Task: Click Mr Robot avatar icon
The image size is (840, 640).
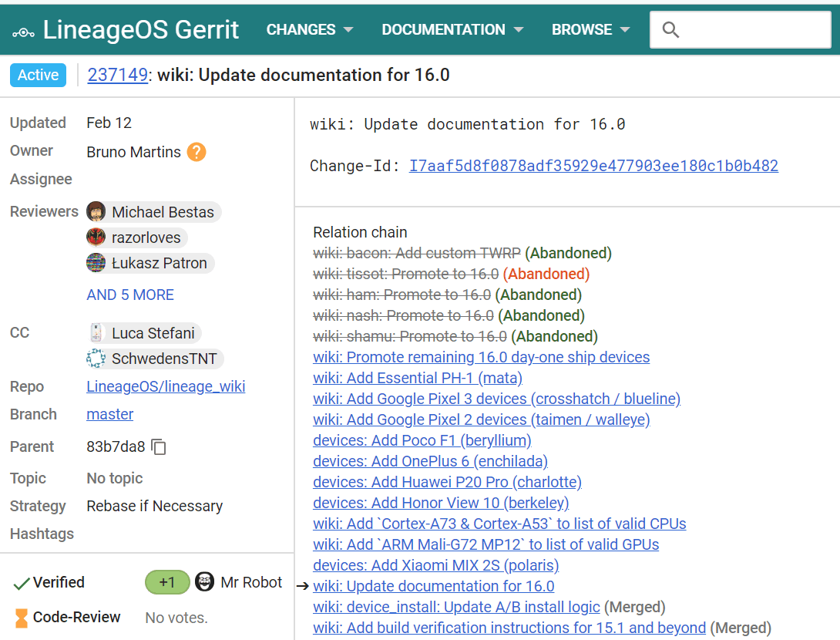Action: pos(204,582)
